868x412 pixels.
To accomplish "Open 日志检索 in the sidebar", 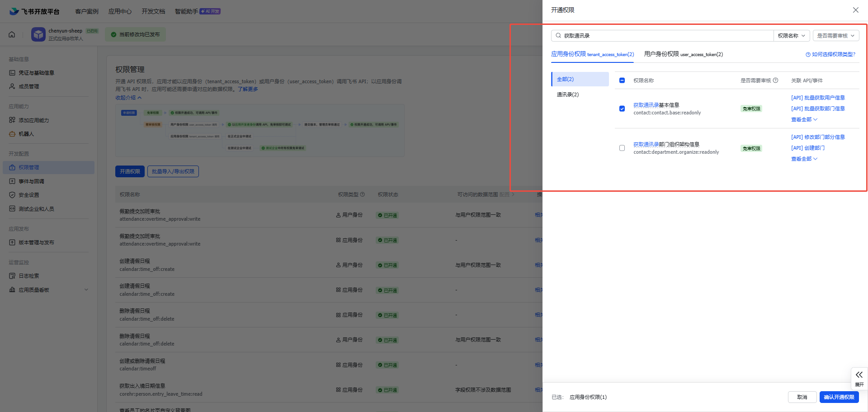I will [29, 276].
